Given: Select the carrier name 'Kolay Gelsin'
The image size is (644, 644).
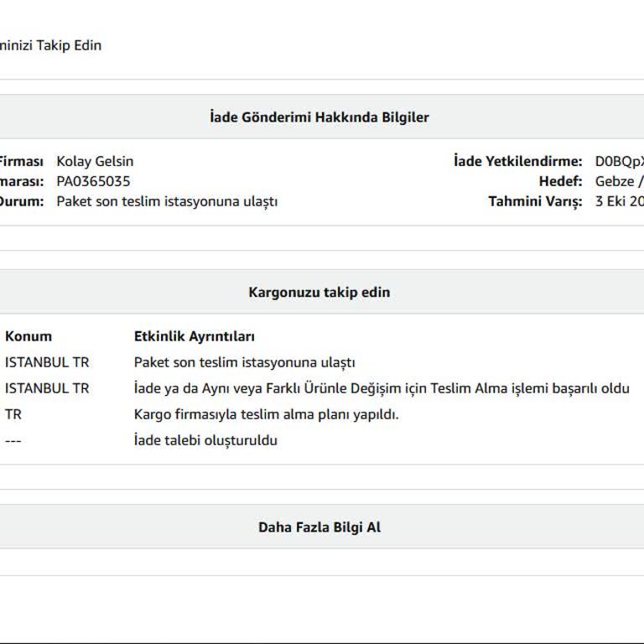Looking at the screenshot, I should pyautogui.click(x=95, y=161).
